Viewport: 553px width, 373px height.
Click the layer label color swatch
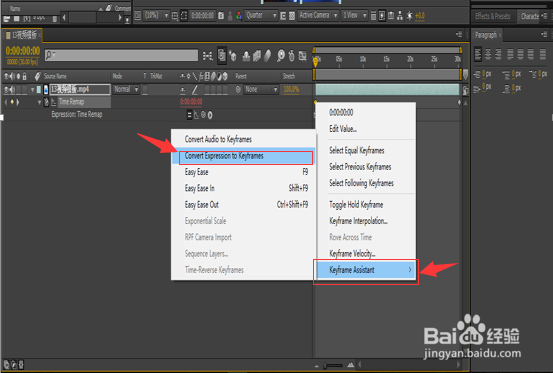[39, 90]
